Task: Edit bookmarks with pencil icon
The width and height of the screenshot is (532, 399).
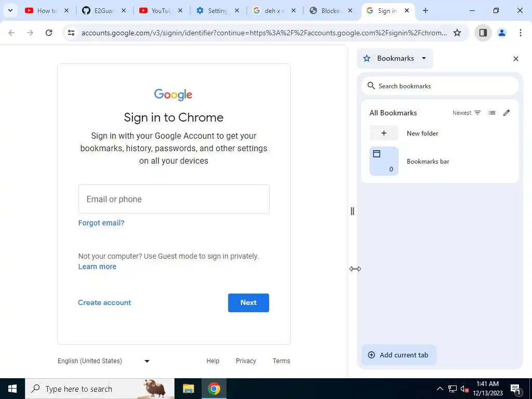Action: (x=506, y=113)
